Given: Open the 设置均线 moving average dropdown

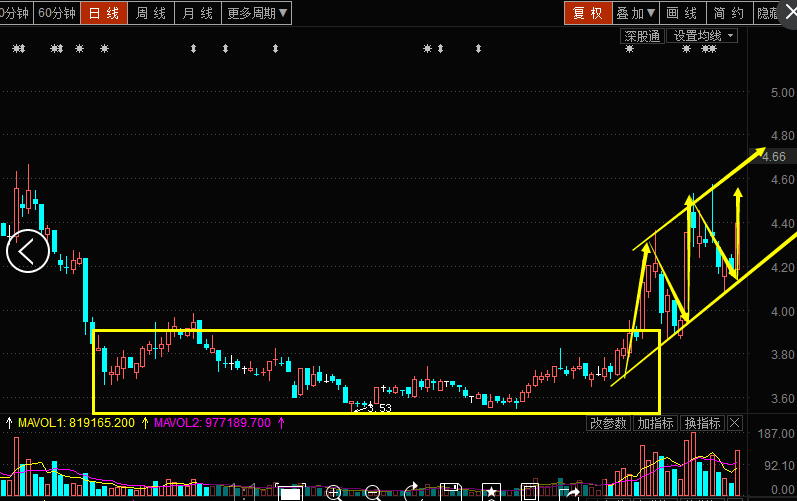Looking at the screenshot, I should click(x=702, y=36).
